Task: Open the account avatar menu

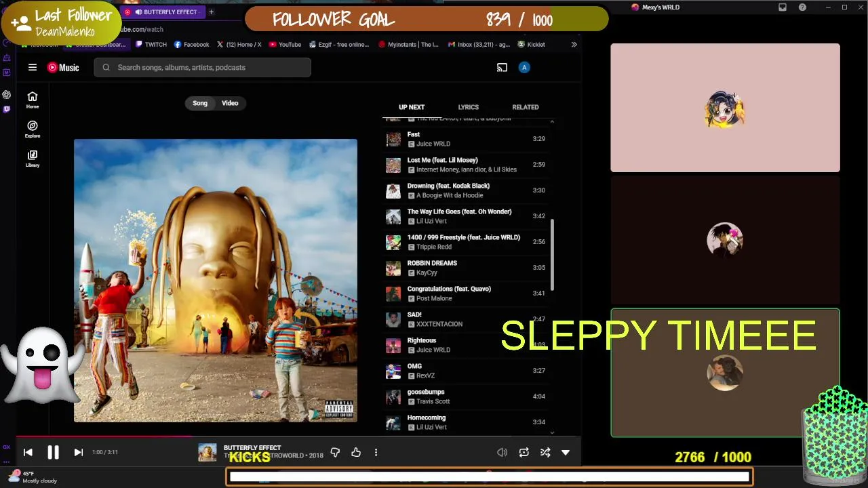Action: click(x=524, y=67)
